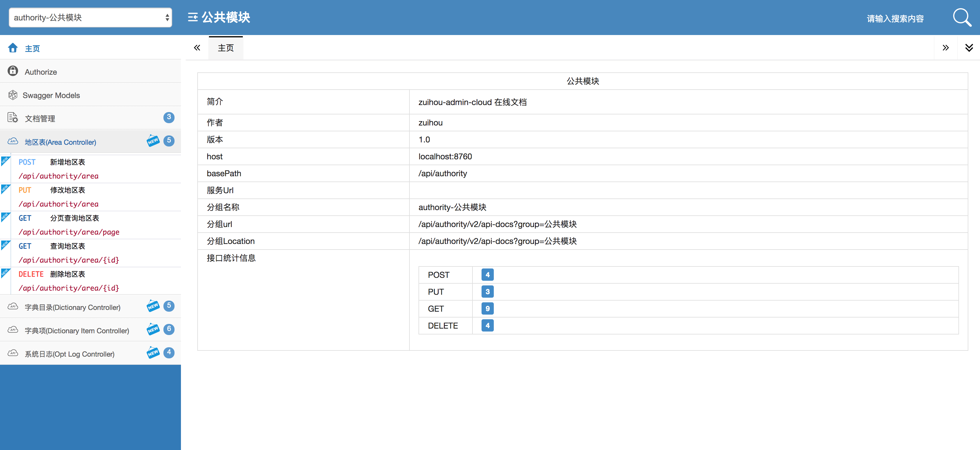This screenshot has width=980, height=450.
Task: Open the double-chevron tab options dropdown
Action: pos(969,48)
